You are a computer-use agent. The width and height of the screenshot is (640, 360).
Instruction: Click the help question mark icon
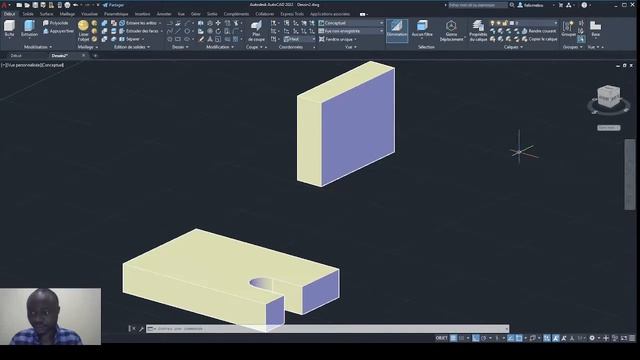pyautogui.click(x=584, y=5)
